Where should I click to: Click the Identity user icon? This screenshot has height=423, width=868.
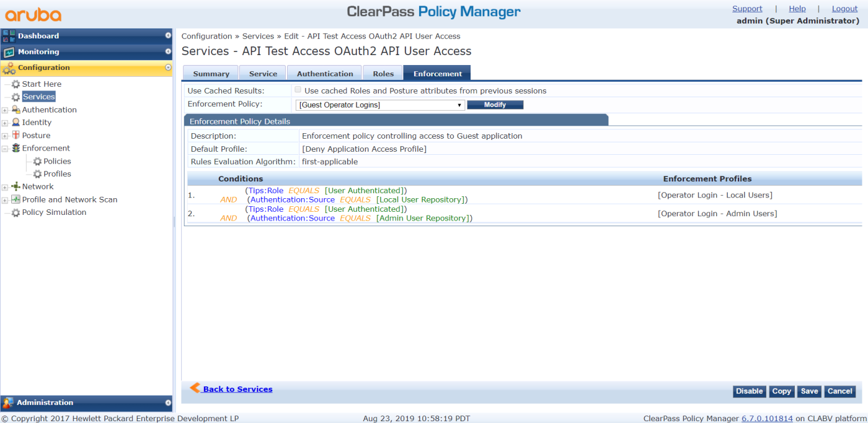[16, 123]
